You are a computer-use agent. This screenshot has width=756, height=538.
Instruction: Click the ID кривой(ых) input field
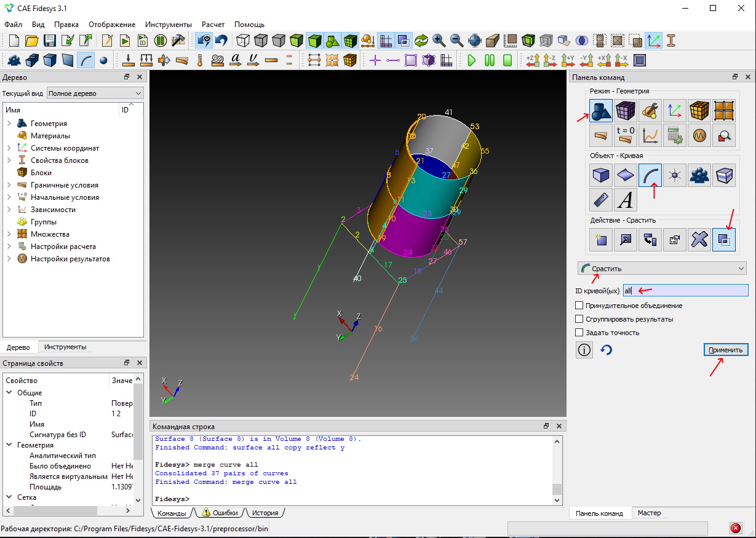(685, 290)
